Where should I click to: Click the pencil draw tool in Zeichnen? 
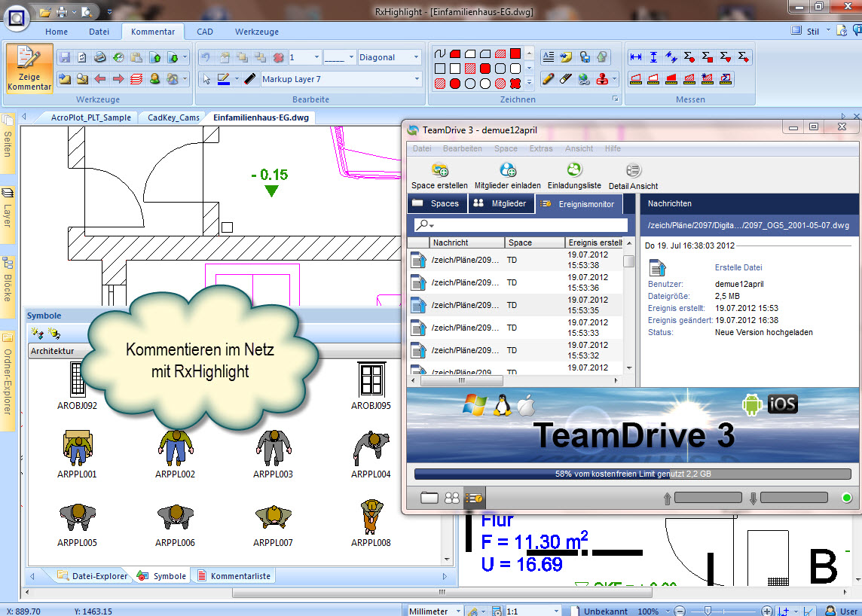click(548, 78)
